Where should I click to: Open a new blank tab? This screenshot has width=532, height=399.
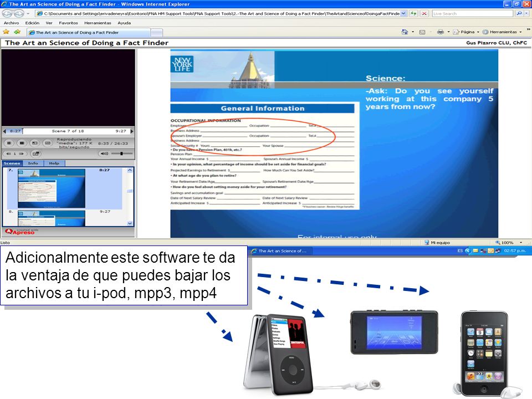[156, 33]
